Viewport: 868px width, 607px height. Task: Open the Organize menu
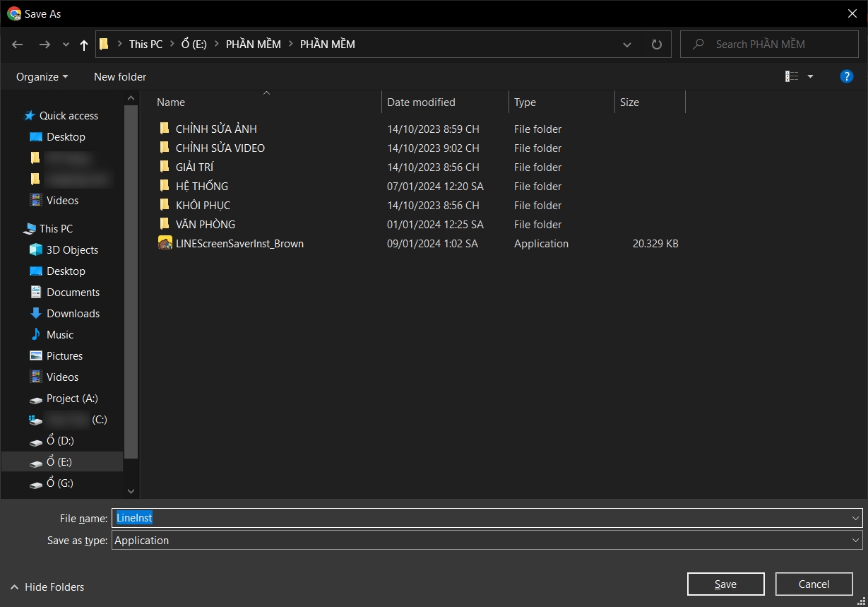[x=42, y=76]
